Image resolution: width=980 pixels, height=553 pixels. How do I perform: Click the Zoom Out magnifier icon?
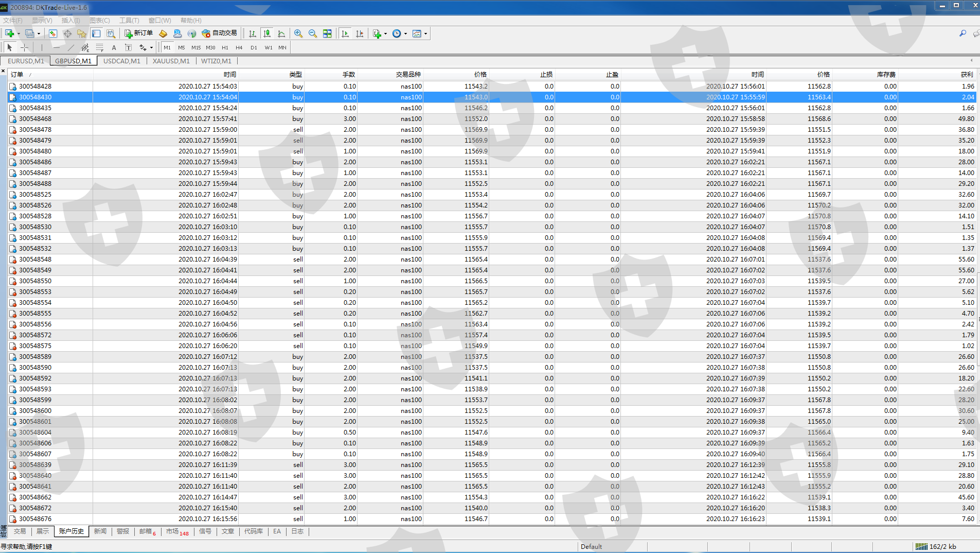(312, 33)
